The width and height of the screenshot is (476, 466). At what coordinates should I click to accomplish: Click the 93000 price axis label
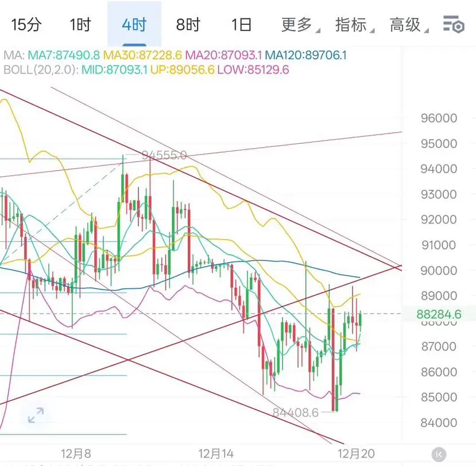pyautogui.click(x=439, y=194)
